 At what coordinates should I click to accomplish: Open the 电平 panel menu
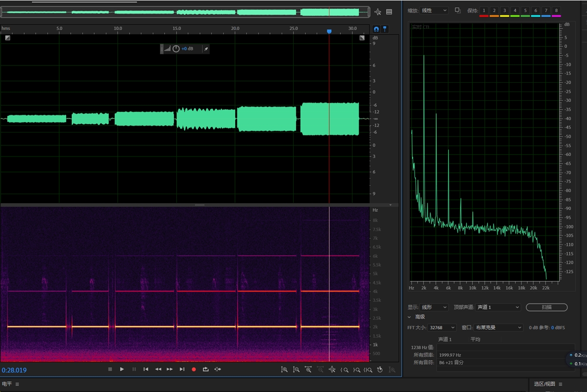pyautogui.click(x=17, y=384)
